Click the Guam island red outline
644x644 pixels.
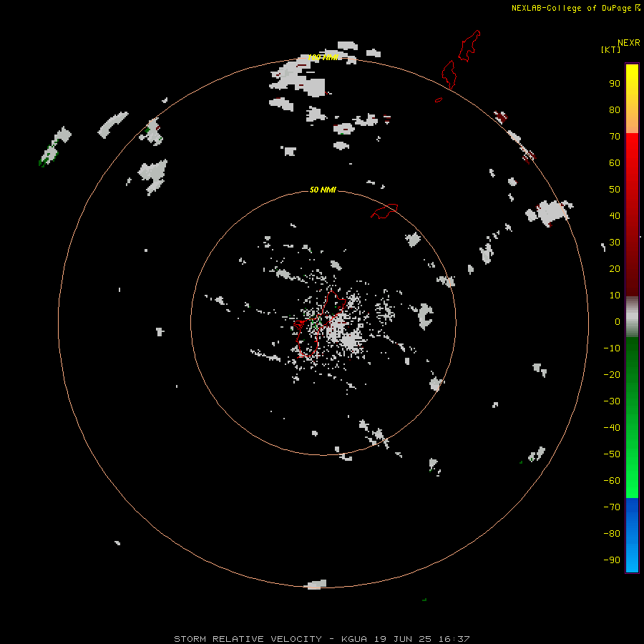pyautogui.click(x=318, y=323)
